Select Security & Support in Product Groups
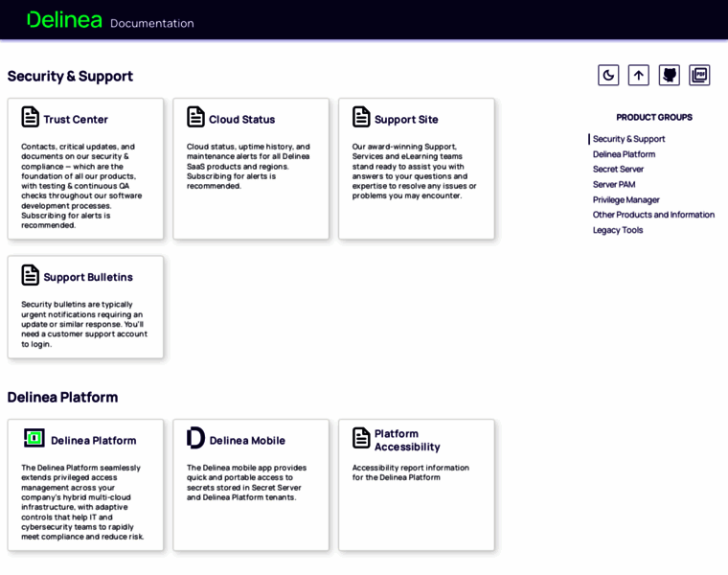 628,139
